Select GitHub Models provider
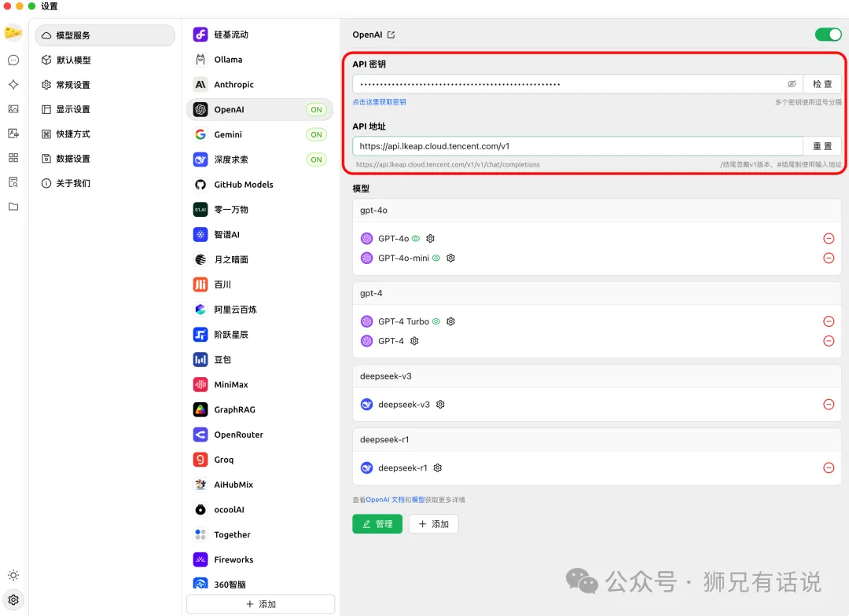The width and height of the screenshot is (849, 616). (260, 185)
